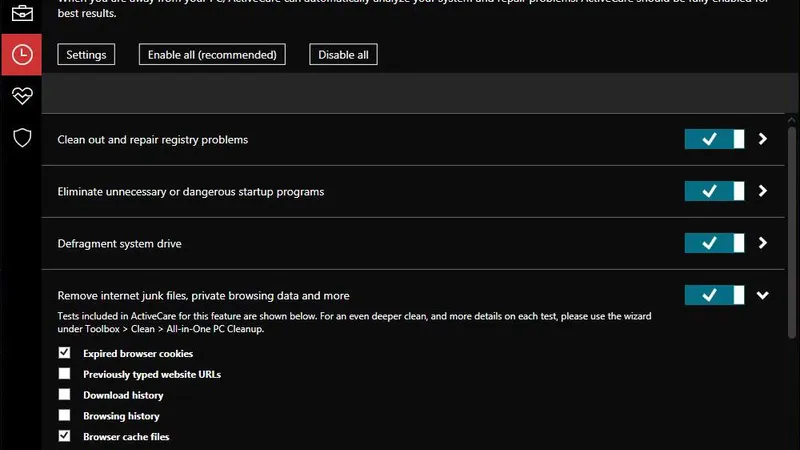Viewport: 800px width, 450px height.
Task: Open the Toolbox briefcase sidebar icon
Action: point(21,13)
